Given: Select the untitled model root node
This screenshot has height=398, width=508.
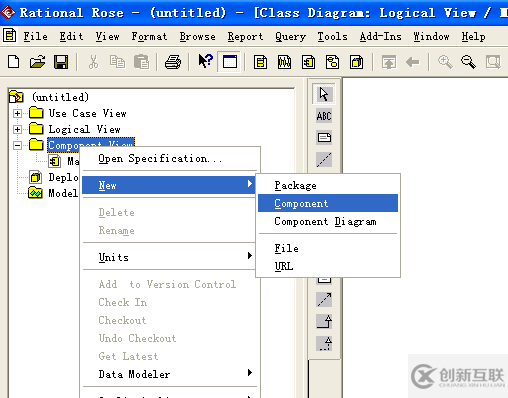Looking at the screenshot, I should click(61, 97).
